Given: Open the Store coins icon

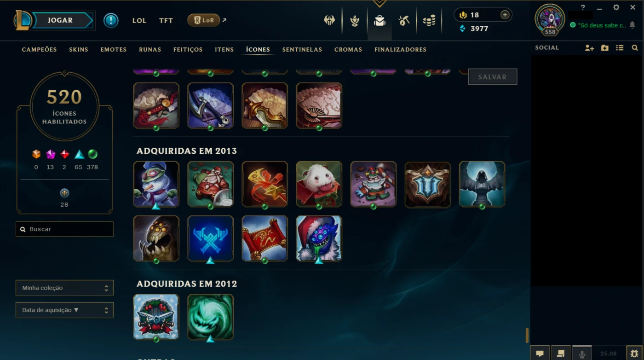Looking at the screenshot, I should (429, 20).
